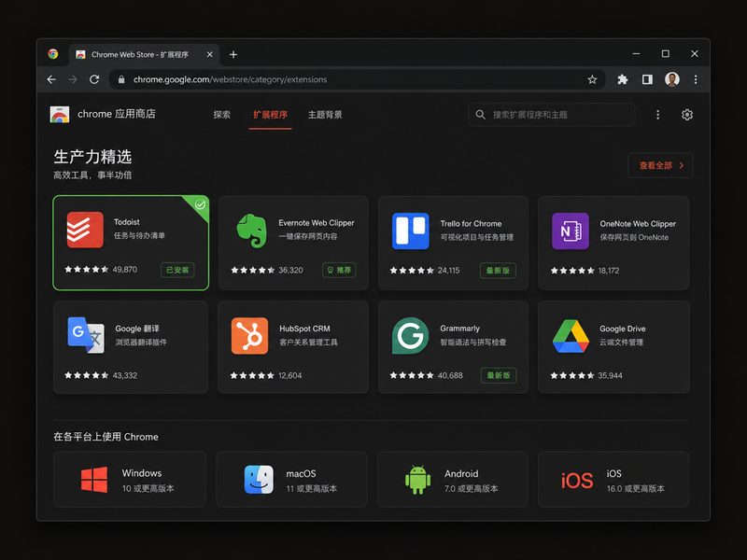
Task: Click the site lock icon in address bar
Action: coord(121,79)
